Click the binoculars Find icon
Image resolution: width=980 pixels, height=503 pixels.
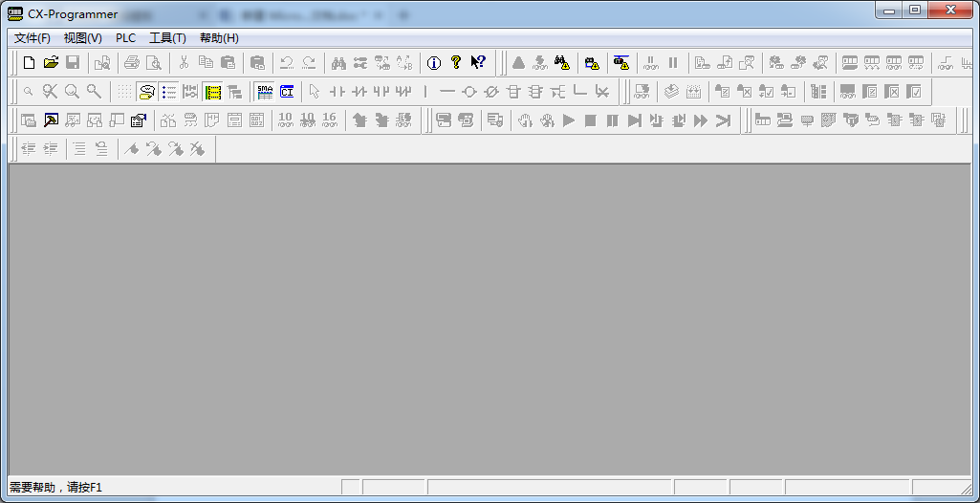click(338, 63)
